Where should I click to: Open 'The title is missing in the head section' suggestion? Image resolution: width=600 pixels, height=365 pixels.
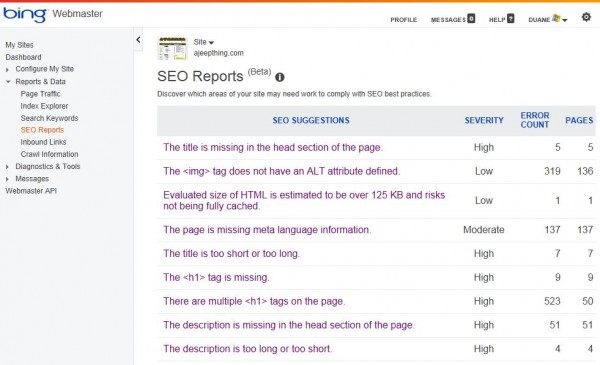[273, 147]
